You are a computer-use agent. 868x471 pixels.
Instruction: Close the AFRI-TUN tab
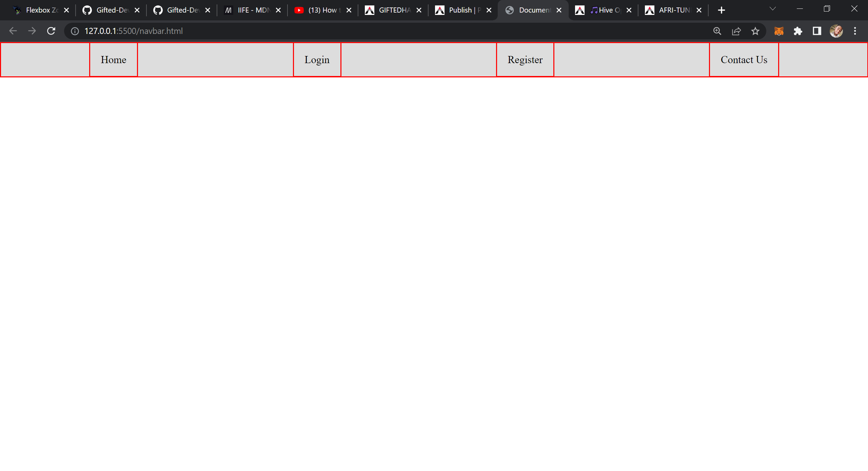[699, 10]
